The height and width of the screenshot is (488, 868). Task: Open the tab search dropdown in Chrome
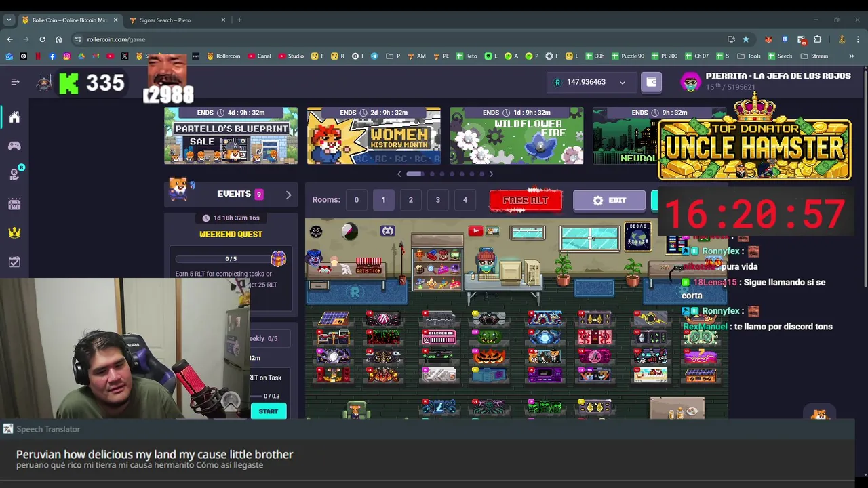(9, 20)
